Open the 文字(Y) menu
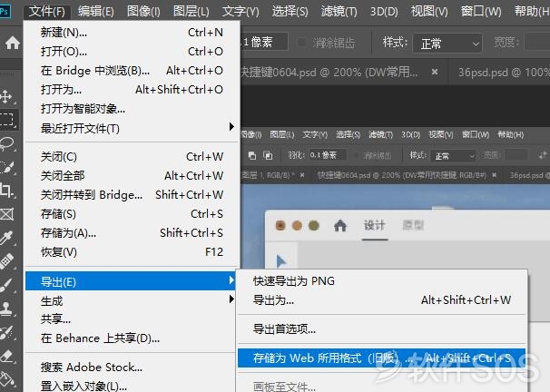This screenshot has height=392, width=550. (x=241, y=12)
